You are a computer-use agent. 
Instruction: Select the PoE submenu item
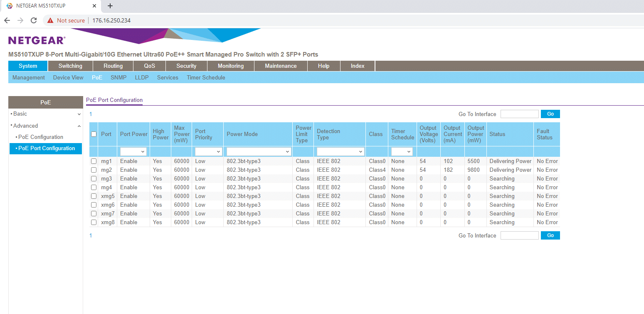click(x=97, y=77)
